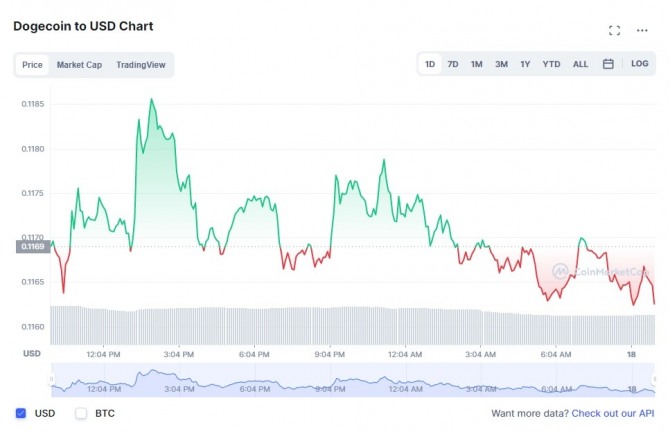
Task: Open the three-dot more options menu
Action: click(642, 30)
